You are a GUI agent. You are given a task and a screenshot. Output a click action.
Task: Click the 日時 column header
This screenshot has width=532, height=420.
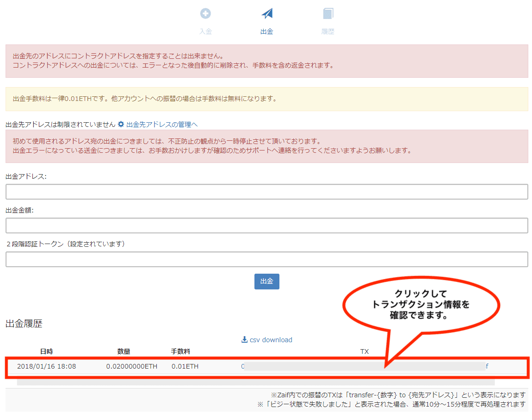click(46, 351)
